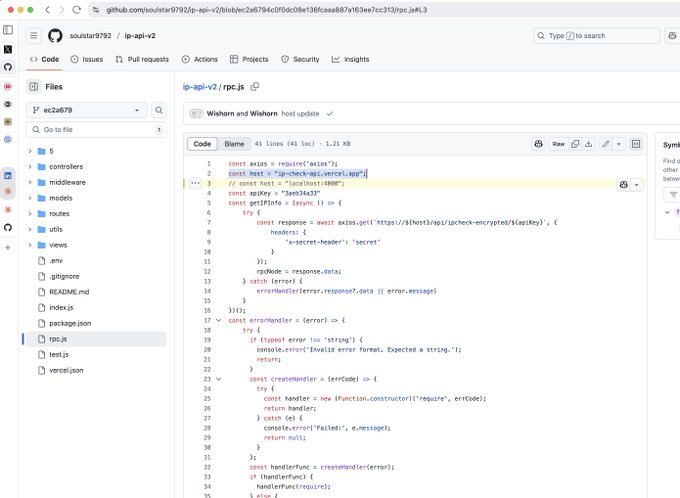Open the Actions tab
Viewport: 680px width, 498px height.
coord(199,59)
